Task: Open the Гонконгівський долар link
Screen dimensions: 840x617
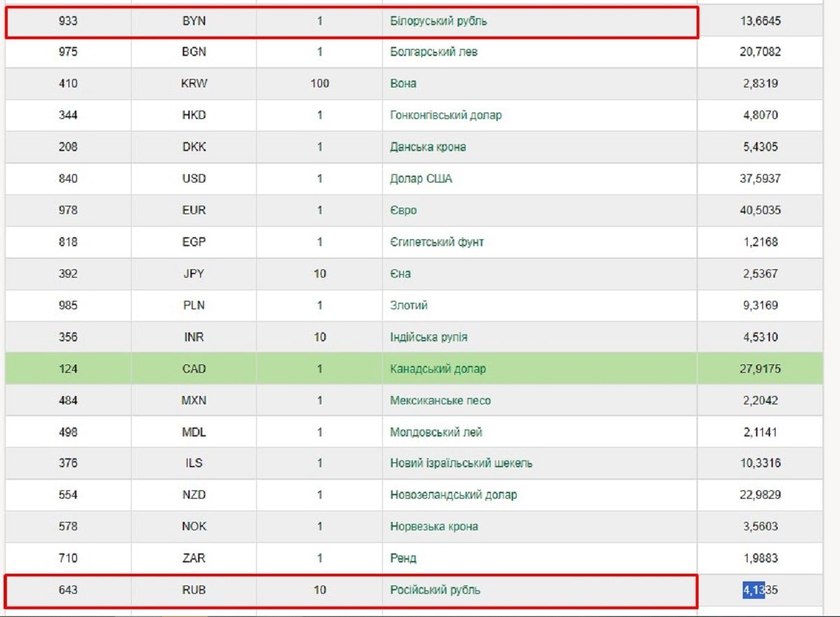Action: (x=445, y=115)
